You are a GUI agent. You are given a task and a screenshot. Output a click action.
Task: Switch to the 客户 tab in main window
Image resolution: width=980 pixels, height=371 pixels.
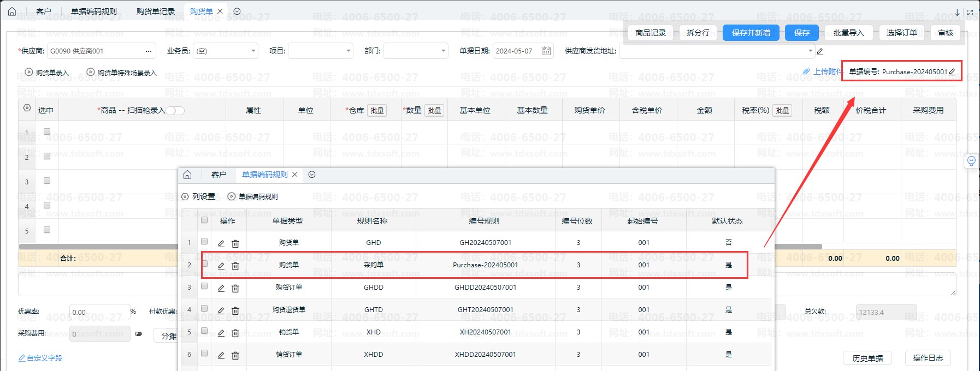click(x=44, y=11)
